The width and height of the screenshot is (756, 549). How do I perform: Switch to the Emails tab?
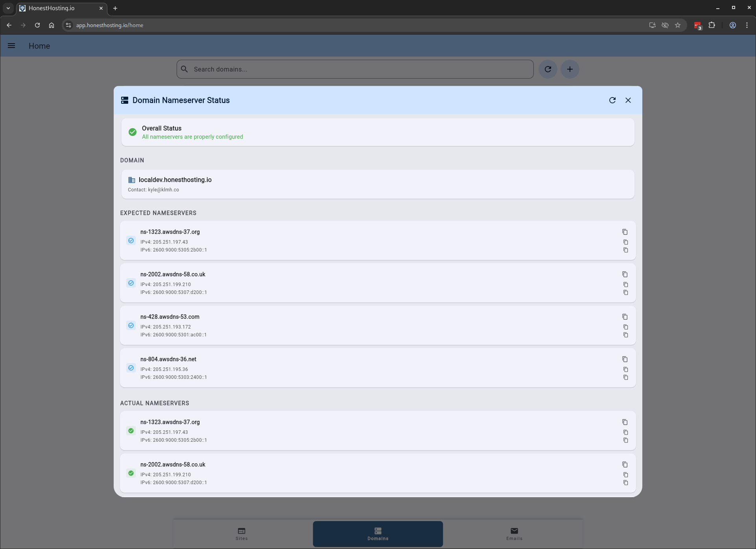(x=514, y=534)
